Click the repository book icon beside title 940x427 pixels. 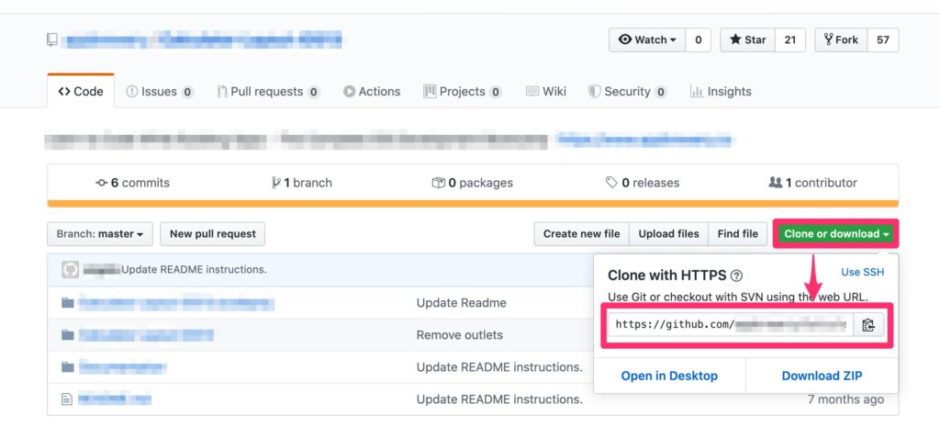52,40
